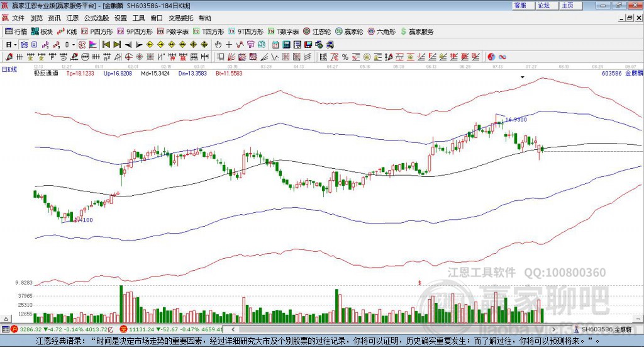Click scrollbar left arrow at bottom
The width and height of the screenshot is (644, 347).
(x=233, y=329)
